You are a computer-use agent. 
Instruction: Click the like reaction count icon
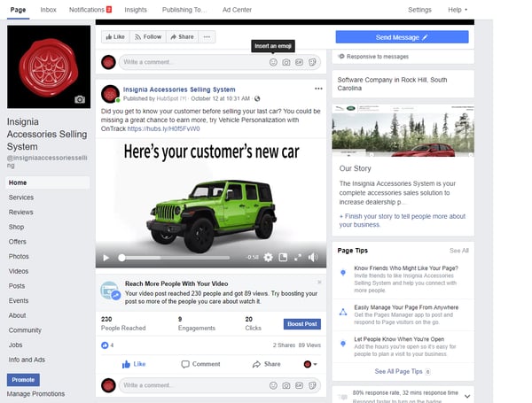pos(105,345)
